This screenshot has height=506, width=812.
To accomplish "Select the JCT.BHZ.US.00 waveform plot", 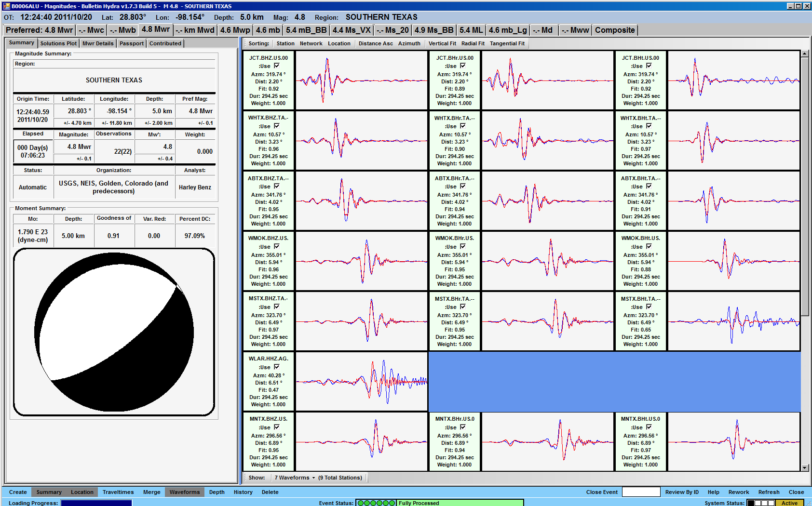I will pyautogui.click(x=362, y=80).
